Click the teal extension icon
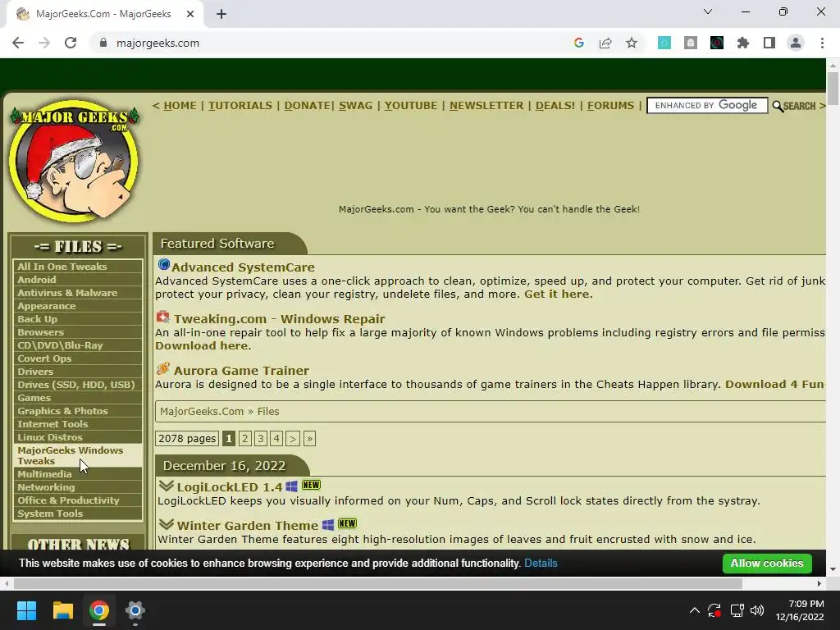 pyautogui.click(x=664, y=43)
